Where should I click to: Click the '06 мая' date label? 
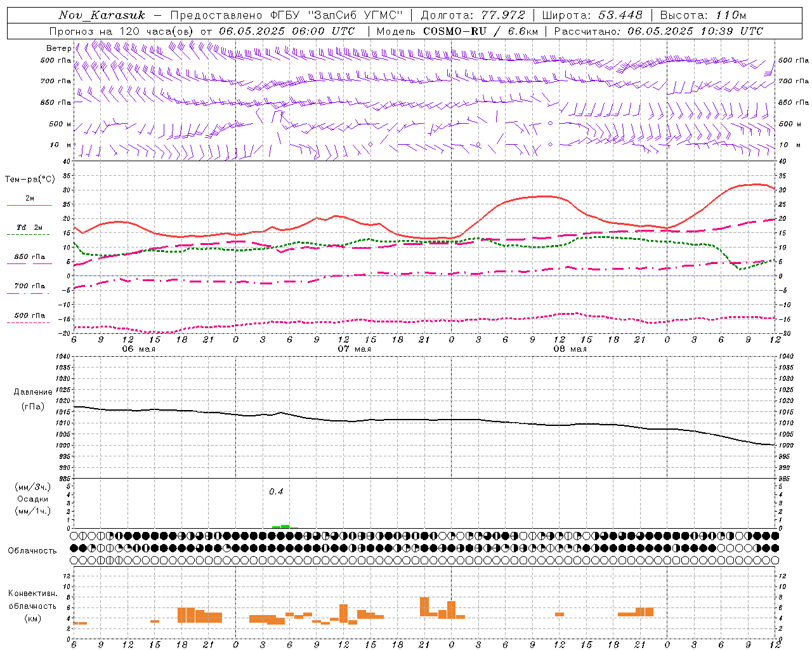[138, 349]
